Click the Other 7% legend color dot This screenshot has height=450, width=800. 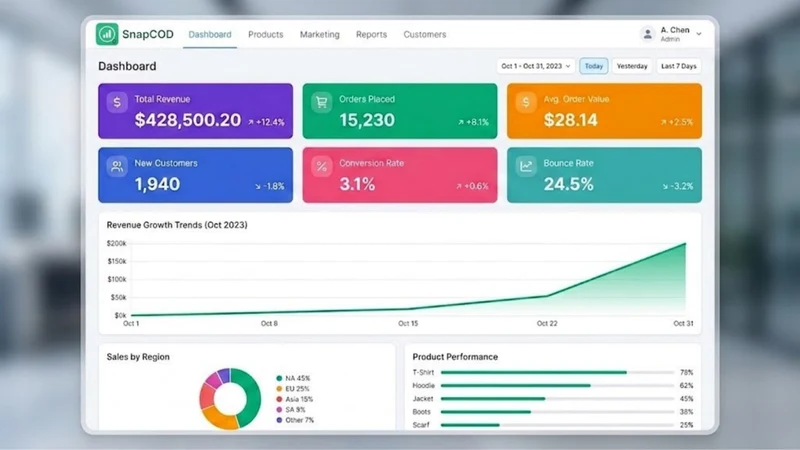(279, 420)
